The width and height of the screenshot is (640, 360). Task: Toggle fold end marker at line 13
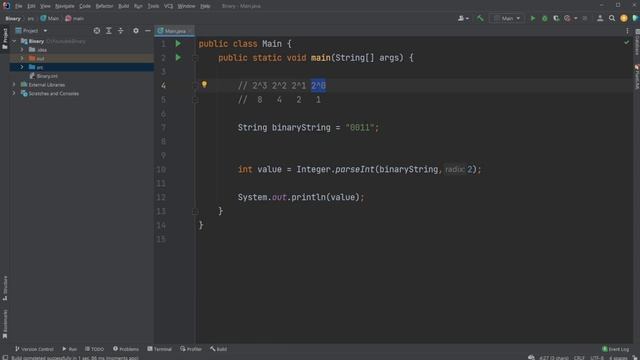click(x=195, y=211)
